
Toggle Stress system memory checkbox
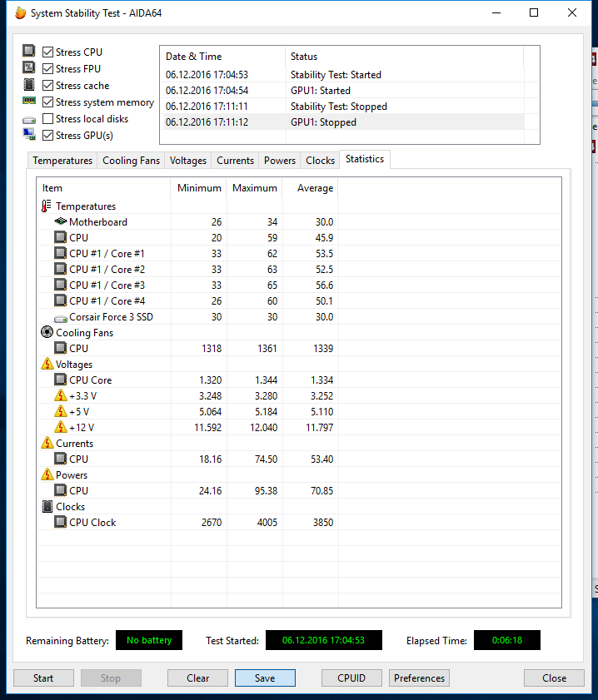click(47, 102)
